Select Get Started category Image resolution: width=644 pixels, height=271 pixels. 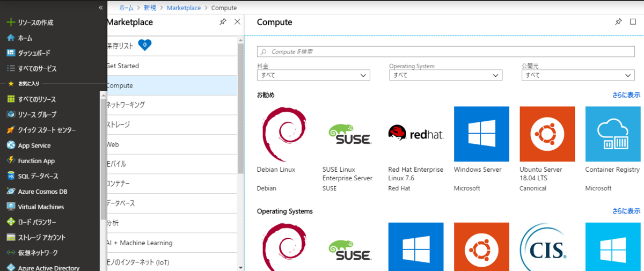point(172,66)
